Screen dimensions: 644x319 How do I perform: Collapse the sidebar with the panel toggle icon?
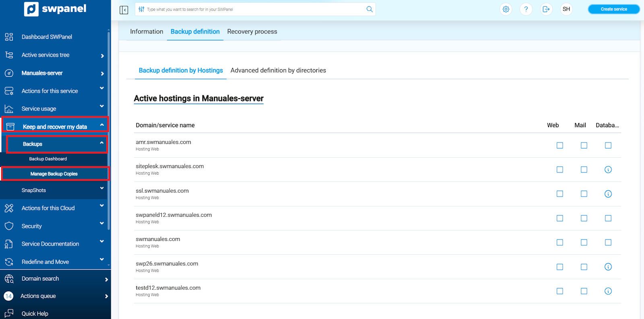click(124, 10)
